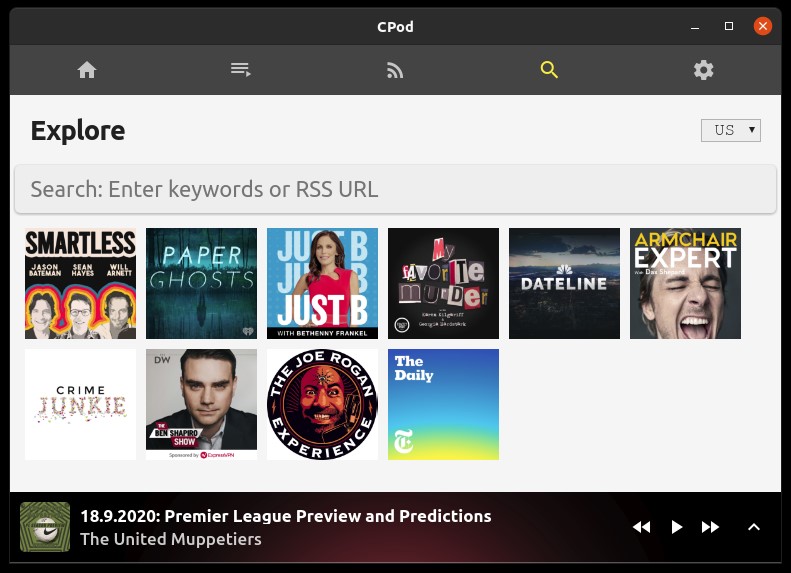Click the now-playing episode artwork
The width and height of the screenshot is (791, 573).
(x=45, y=527)
